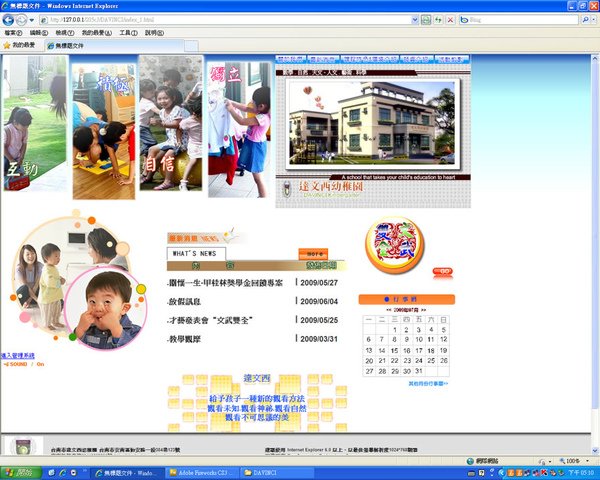Image resolution: width=600 pixels, height=480 pixels.
Task: Open the 檔案(F) menu
Action: click(13, 33)
